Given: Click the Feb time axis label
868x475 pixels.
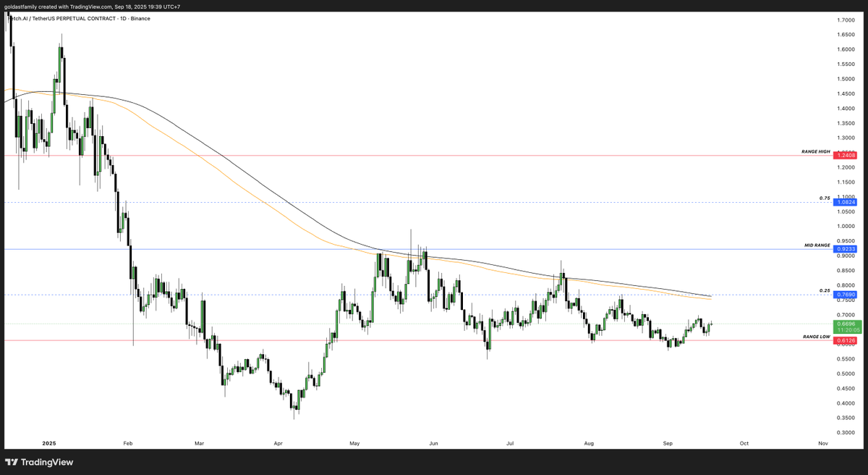Looking at the screenshot, I should pyautogui.click(x=128, y=442).
